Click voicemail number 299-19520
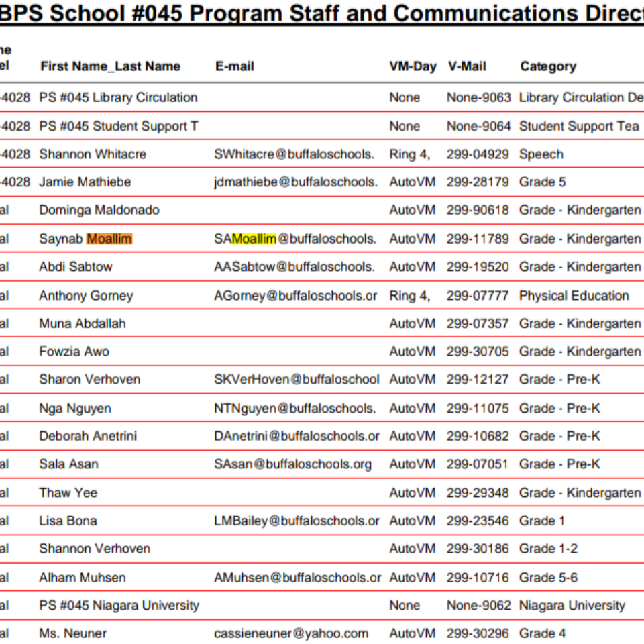The height and width of the screenshot is (644, 644). coord(478,266)
